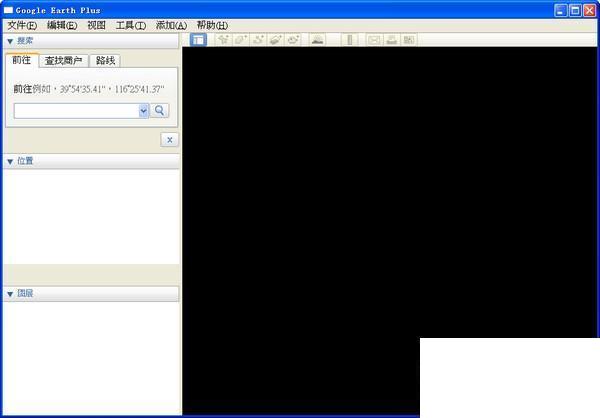Click the Add Polygon toolbar icon

241,40
